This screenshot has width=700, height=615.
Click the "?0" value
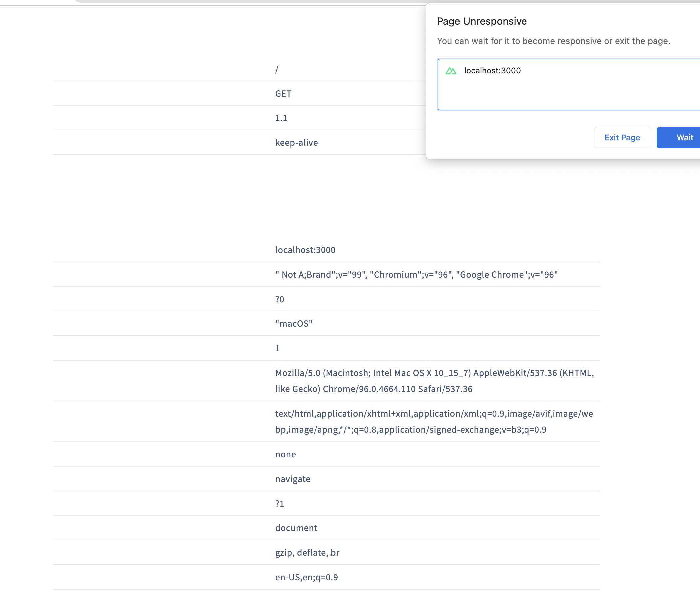(x=279, y=299)
